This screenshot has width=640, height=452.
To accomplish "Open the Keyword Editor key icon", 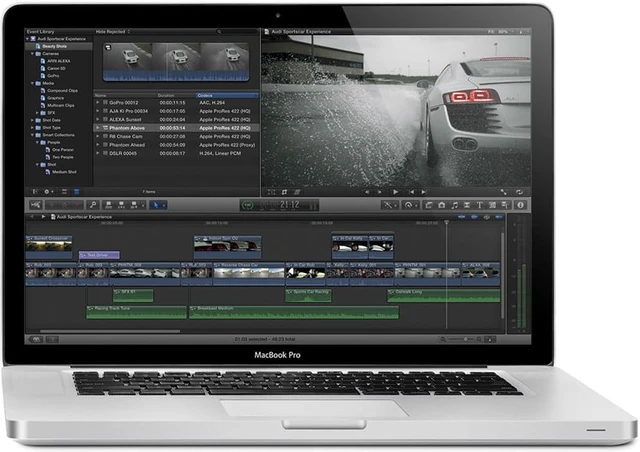I will tap(93, 205).
